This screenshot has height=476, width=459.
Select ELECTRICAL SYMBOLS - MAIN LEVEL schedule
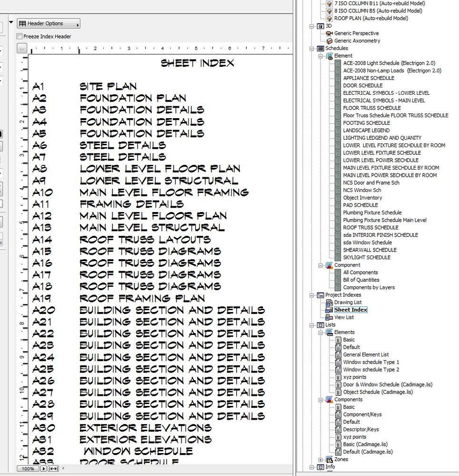384,101
